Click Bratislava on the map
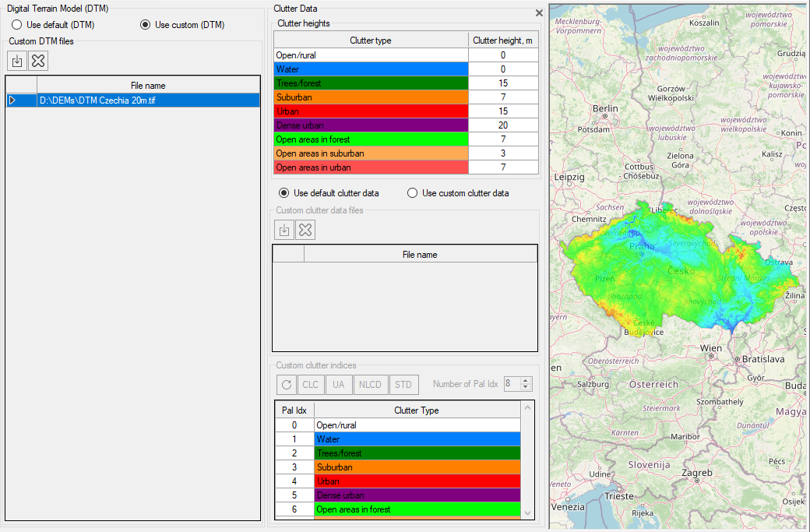The width and height of the screenshot is (810, 532). [763, 359]
